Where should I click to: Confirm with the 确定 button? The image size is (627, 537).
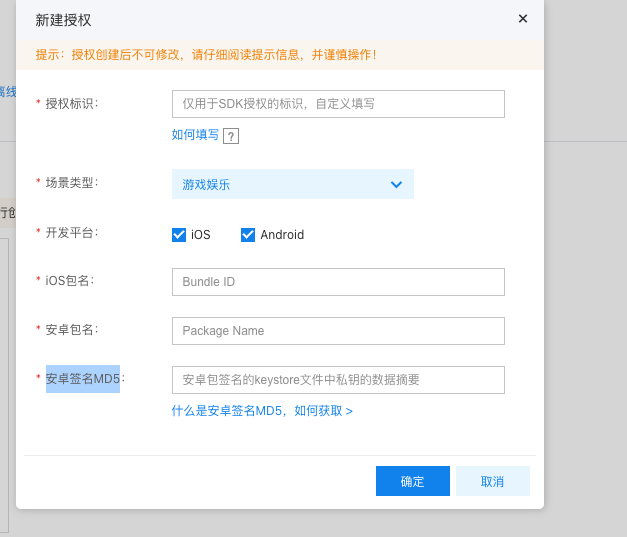[x=413, y=481]
